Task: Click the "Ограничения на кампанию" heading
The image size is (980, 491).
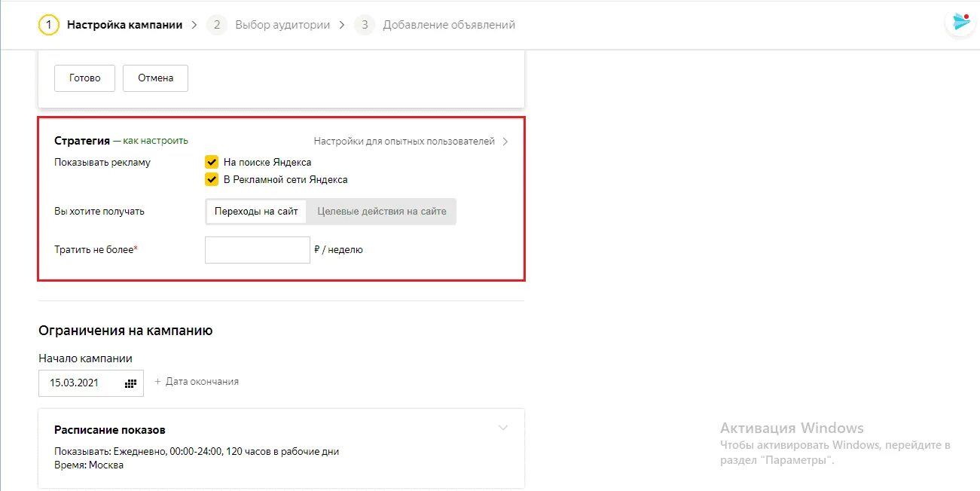Action: 126,331
